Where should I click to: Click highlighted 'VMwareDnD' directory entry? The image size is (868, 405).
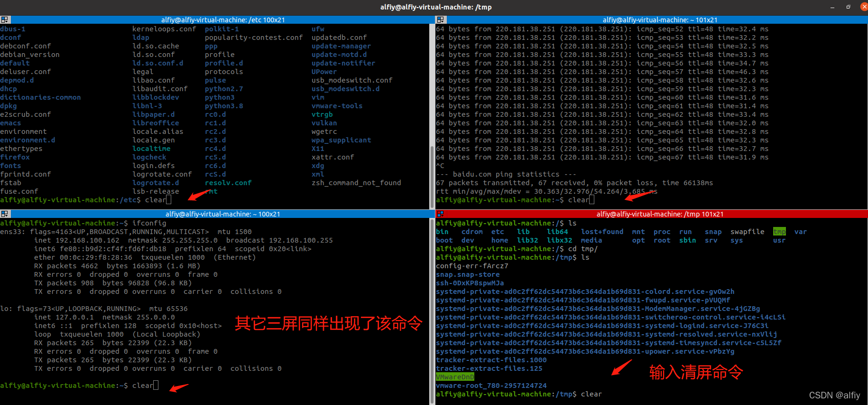click(455, 377)
